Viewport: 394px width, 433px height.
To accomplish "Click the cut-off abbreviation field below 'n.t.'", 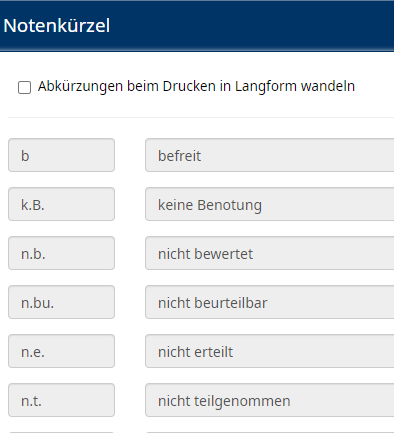I will tap(61, 432).
